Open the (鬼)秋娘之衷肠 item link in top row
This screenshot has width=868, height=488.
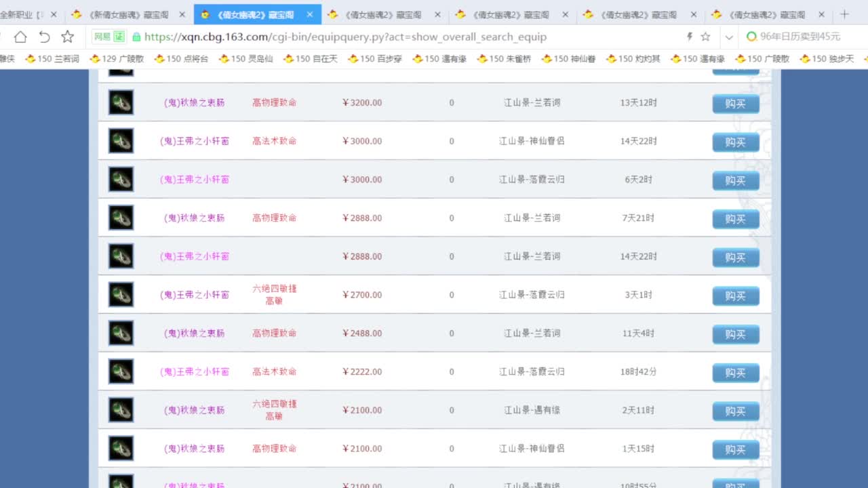196,103
